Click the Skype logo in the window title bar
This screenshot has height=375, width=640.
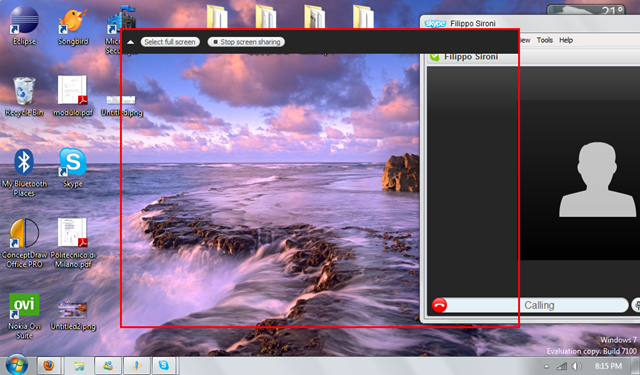(x=435, y=23)
